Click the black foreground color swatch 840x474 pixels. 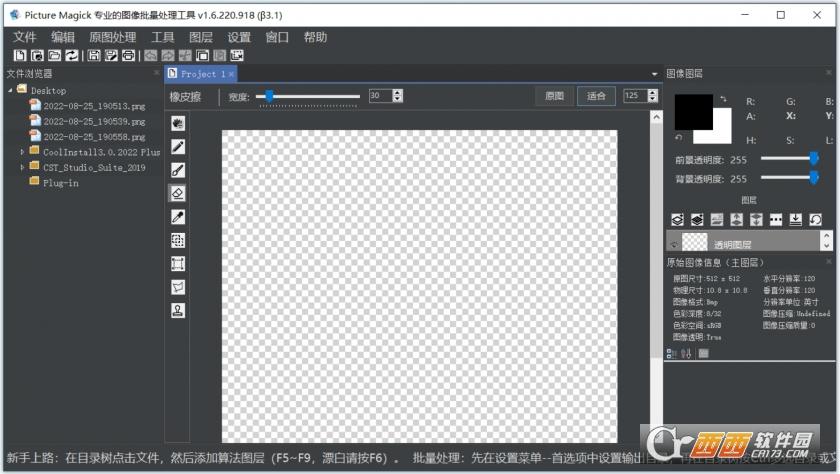693,111
